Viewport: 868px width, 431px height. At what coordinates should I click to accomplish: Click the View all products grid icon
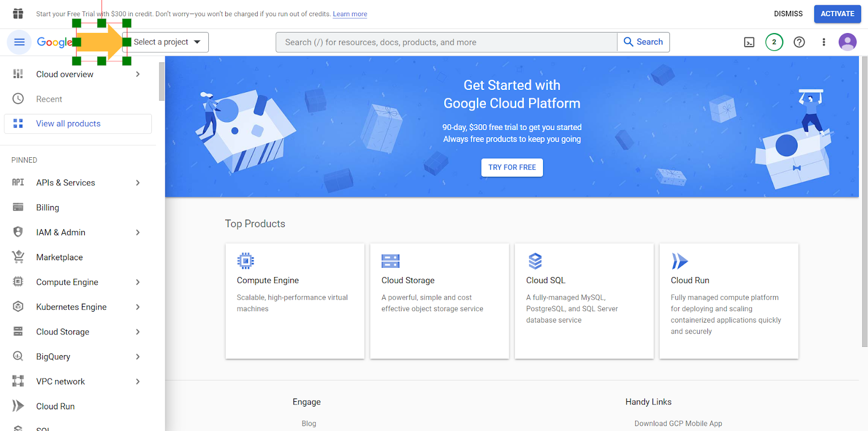(x=18, y=124)
